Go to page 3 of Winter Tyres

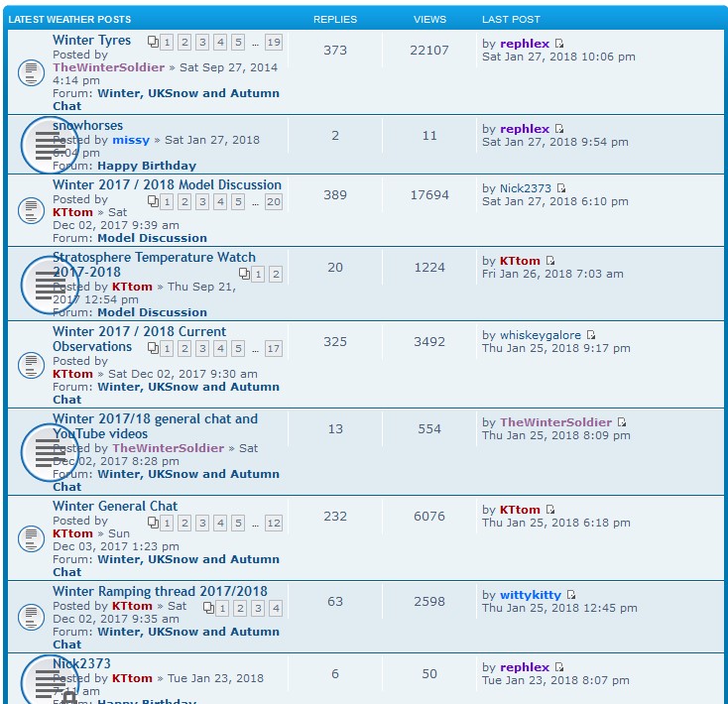(202, 43)
